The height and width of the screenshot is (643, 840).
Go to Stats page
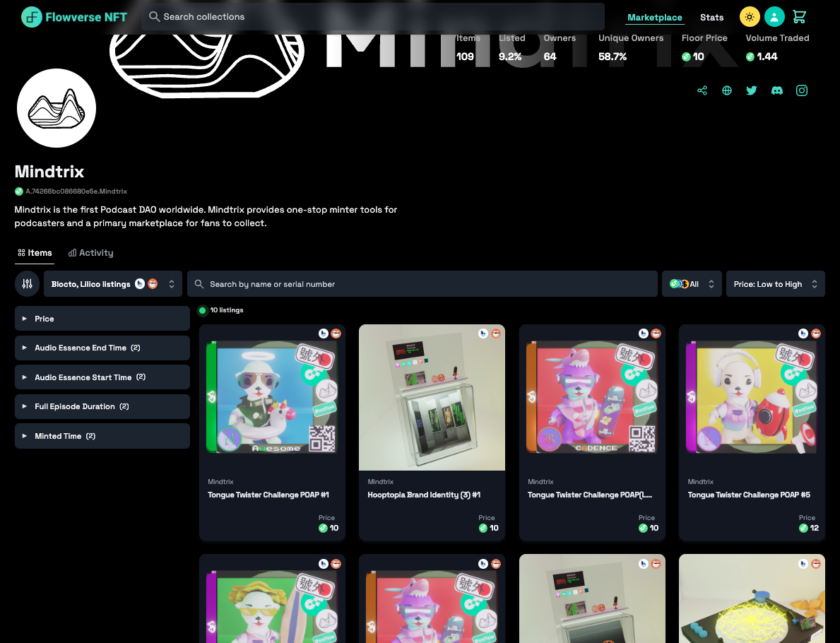click(711, 18)
